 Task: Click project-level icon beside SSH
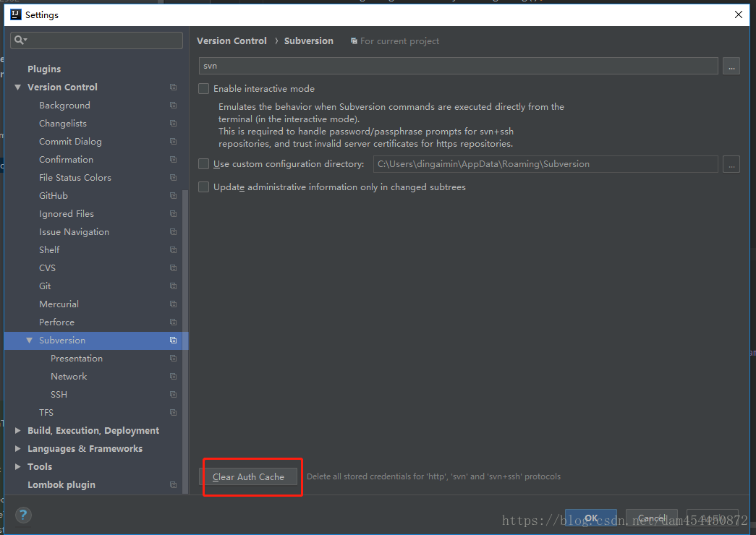point(173,394)
